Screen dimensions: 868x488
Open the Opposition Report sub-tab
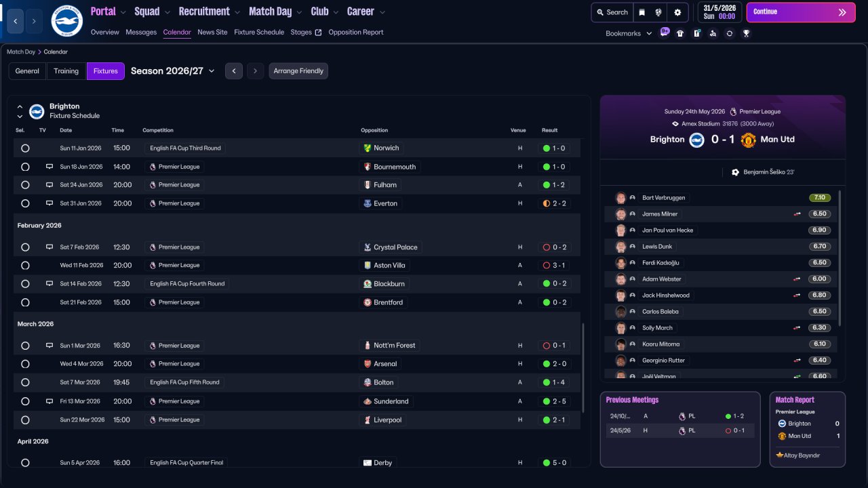[x=356, y=33]
